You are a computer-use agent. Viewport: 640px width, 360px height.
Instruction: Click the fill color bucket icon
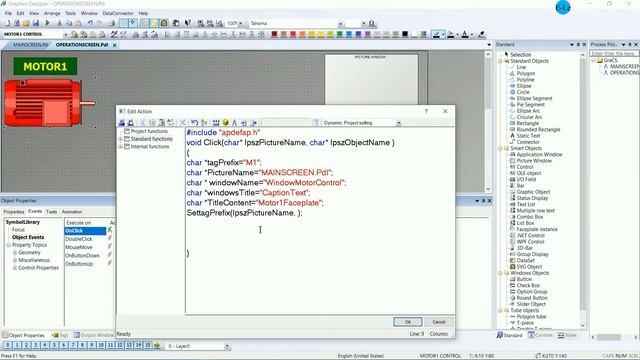(451, 35)
